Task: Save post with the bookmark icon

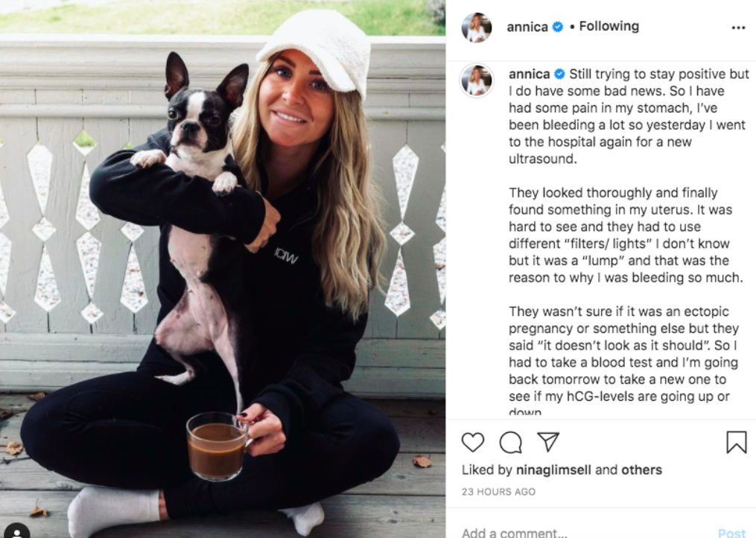Action: [x=736, y=442]
